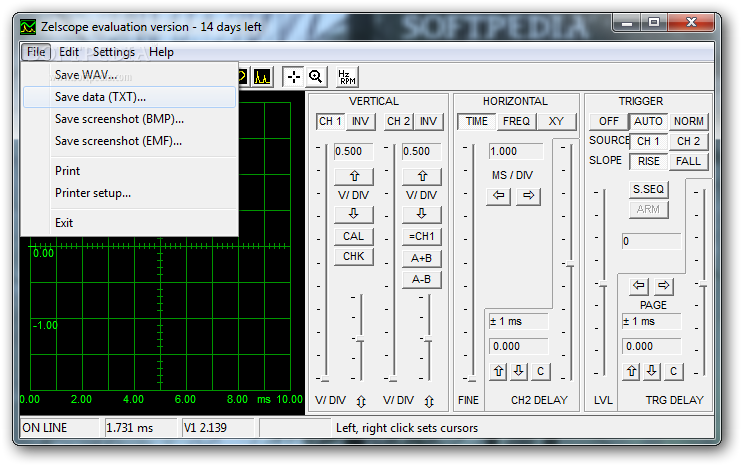Choose CH 1 as trigger source
The image size is (742, 466).
(648, 141)
